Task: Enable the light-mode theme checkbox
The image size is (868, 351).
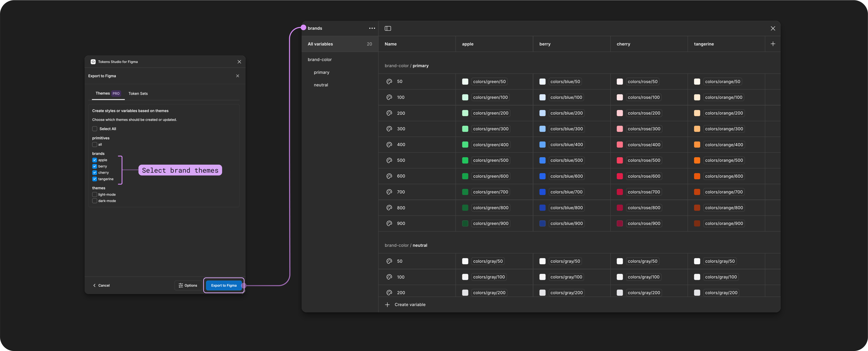Action: [95, 194]
